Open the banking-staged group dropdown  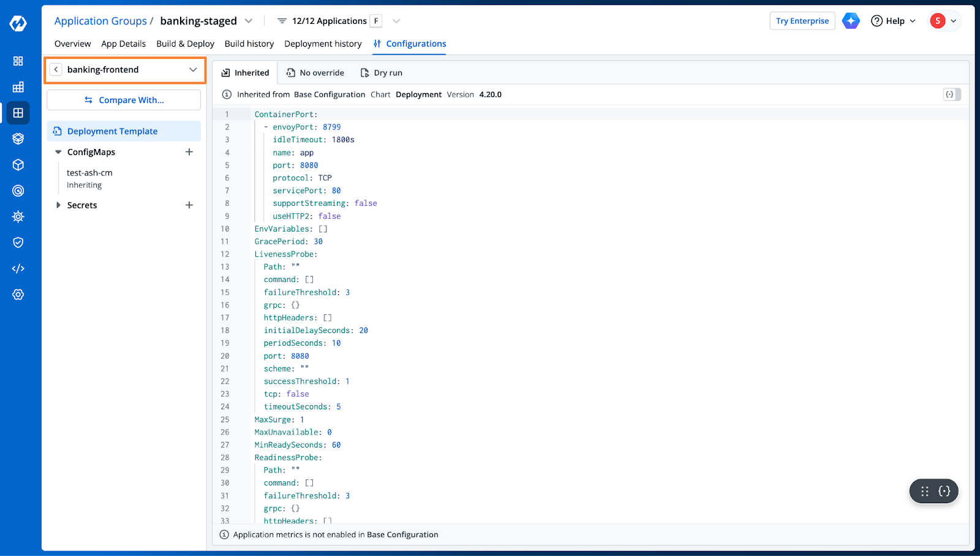(x=249, y=21)
